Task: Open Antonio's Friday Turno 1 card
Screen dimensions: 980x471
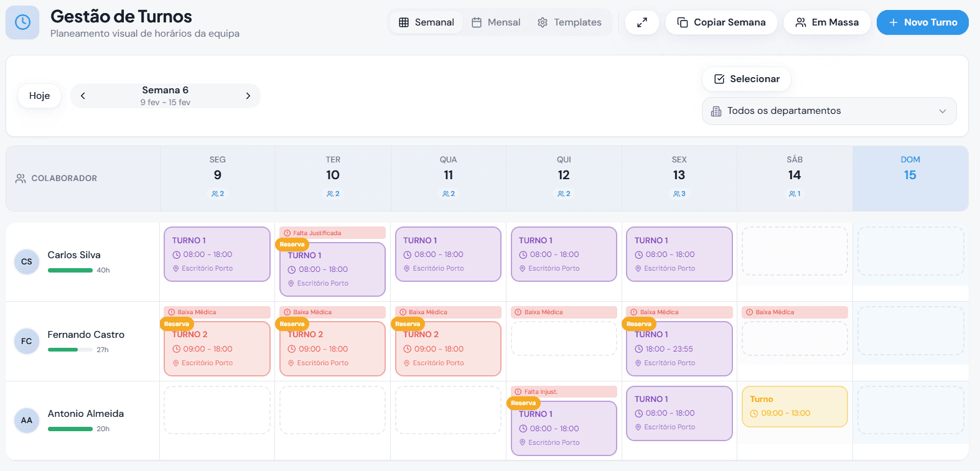Action: (x=679, y=413)
